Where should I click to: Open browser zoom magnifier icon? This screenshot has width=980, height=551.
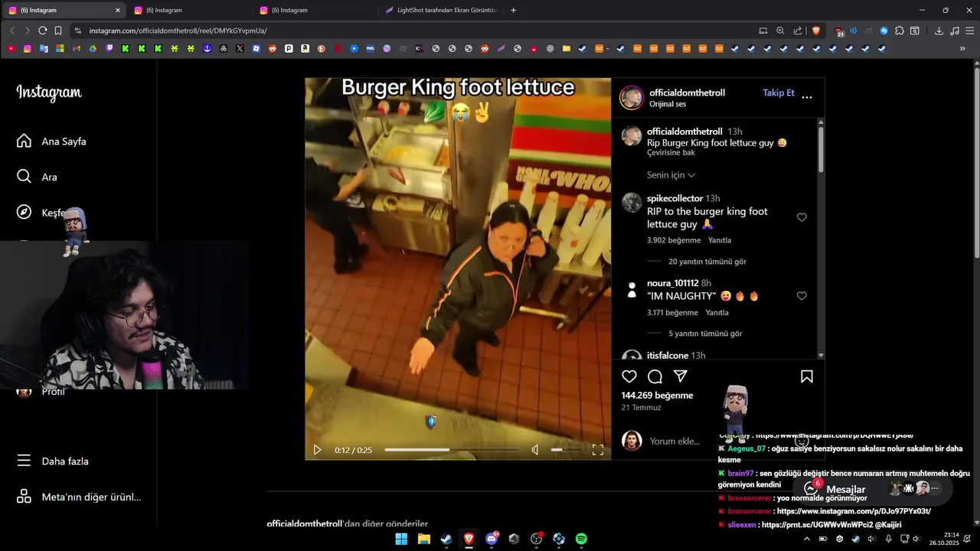pos(780,31)
